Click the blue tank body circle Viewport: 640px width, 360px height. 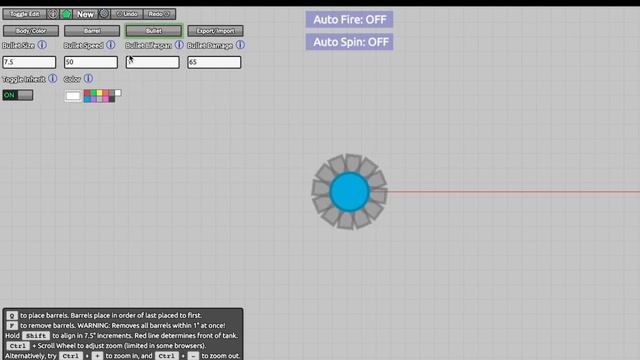349,192
